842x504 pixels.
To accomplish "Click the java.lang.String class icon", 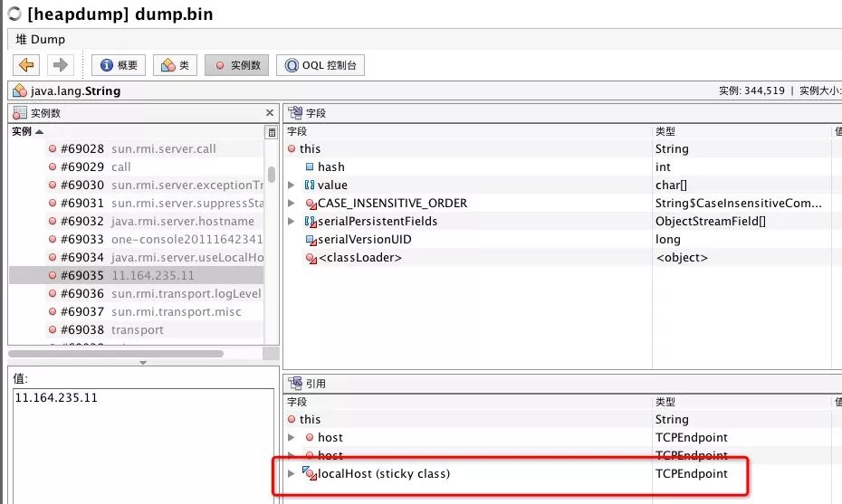I will pyautogui.click(x=20, y=90).
